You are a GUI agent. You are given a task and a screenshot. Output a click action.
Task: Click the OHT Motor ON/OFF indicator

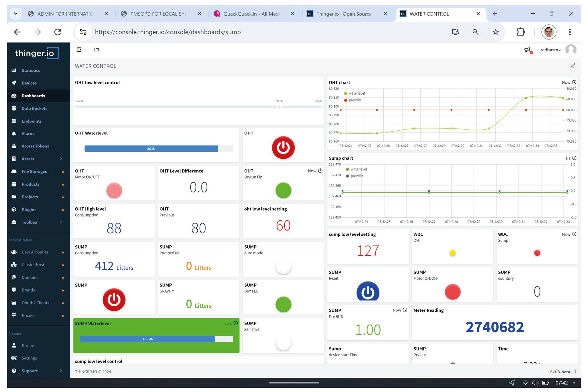click(114, 191)
